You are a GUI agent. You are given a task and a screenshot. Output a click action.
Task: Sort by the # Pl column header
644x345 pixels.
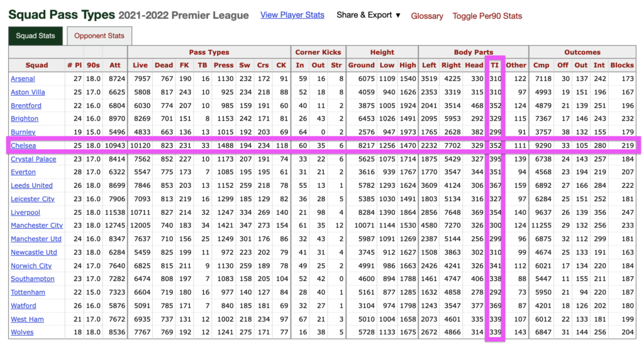click(x=74, y=65)
